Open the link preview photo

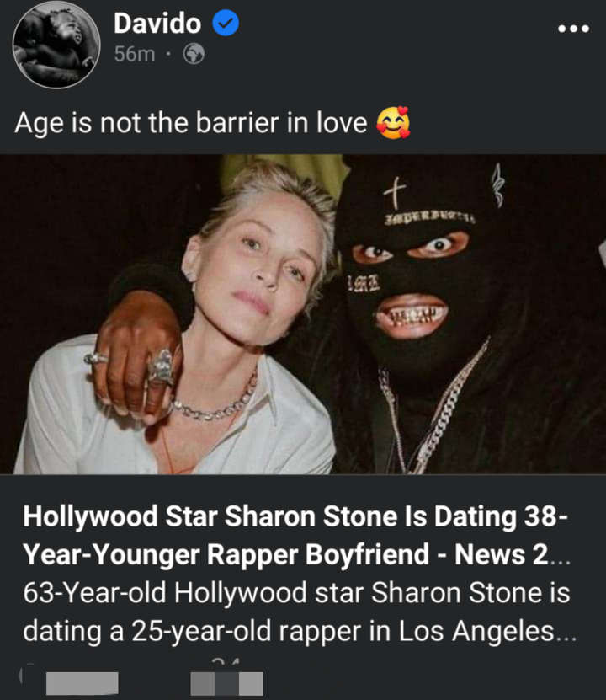(303, 314)
